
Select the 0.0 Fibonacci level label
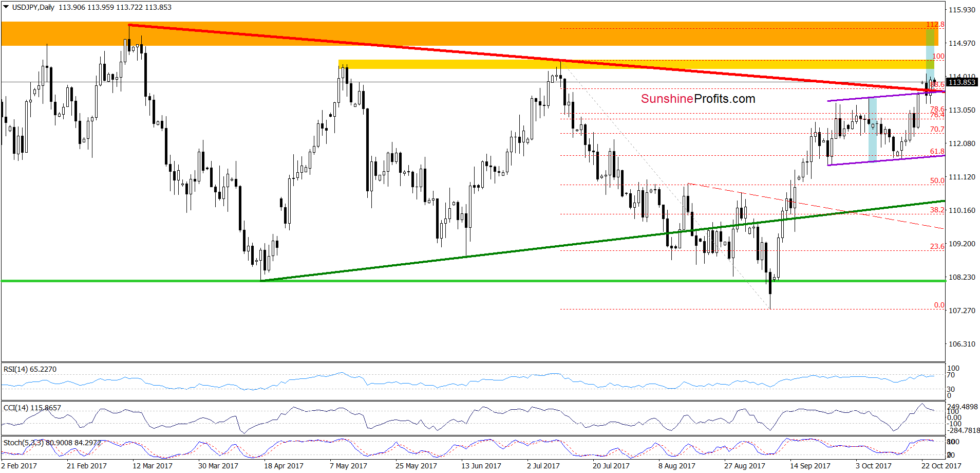[x=939, y=305]
